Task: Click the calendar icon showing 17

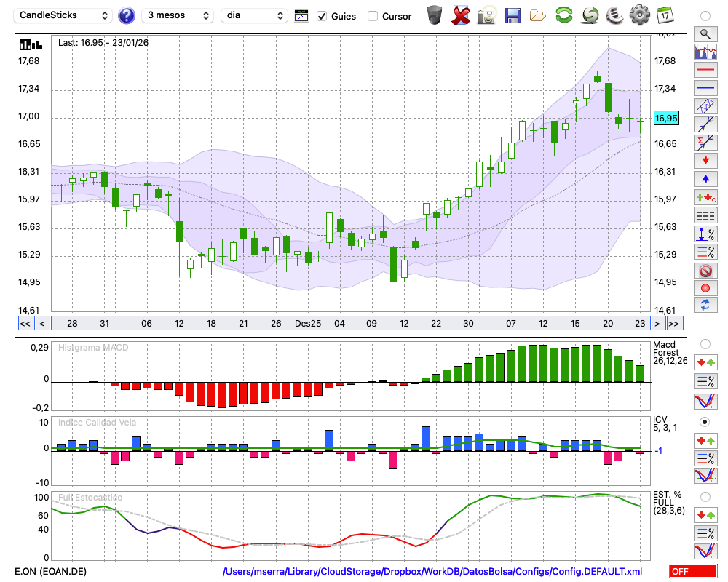Action: 665,15
